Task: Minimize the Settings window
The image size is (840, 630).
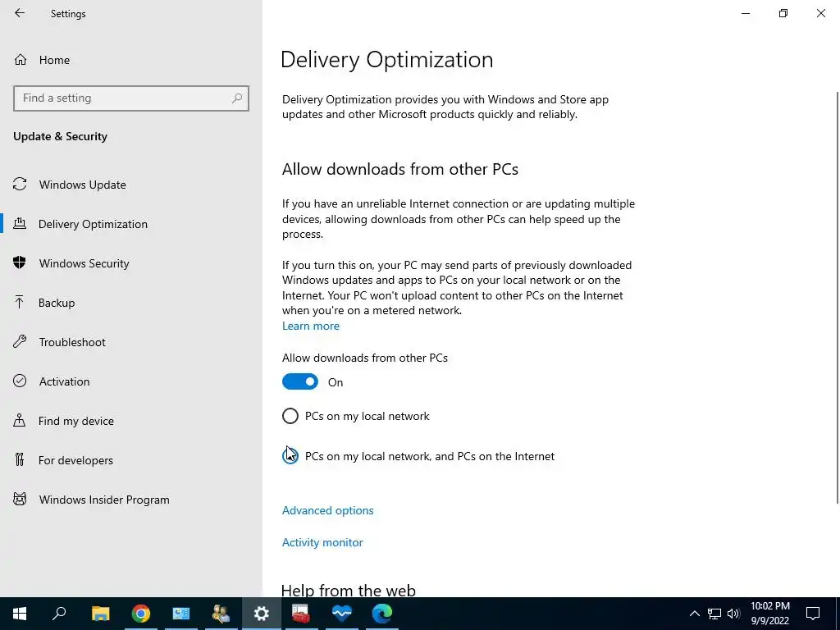Action: point(745,13)
